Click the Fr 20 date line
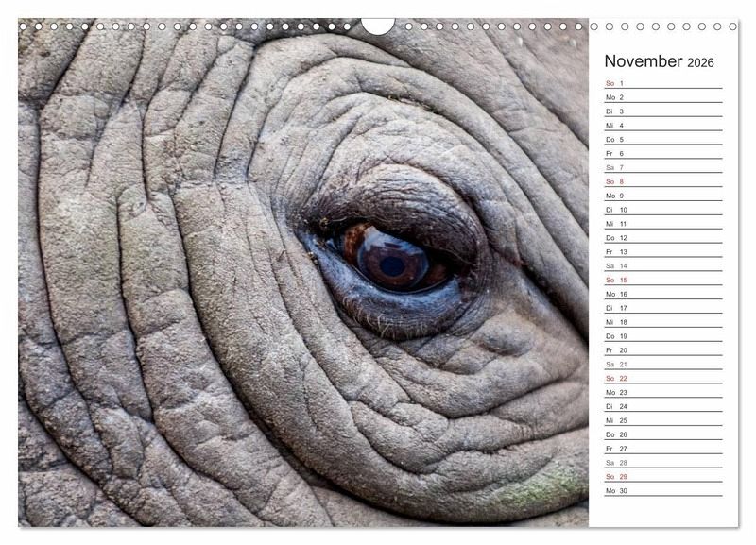Image resolution: width=756 pixels, height=545 pixels. (x=662, y=349)
